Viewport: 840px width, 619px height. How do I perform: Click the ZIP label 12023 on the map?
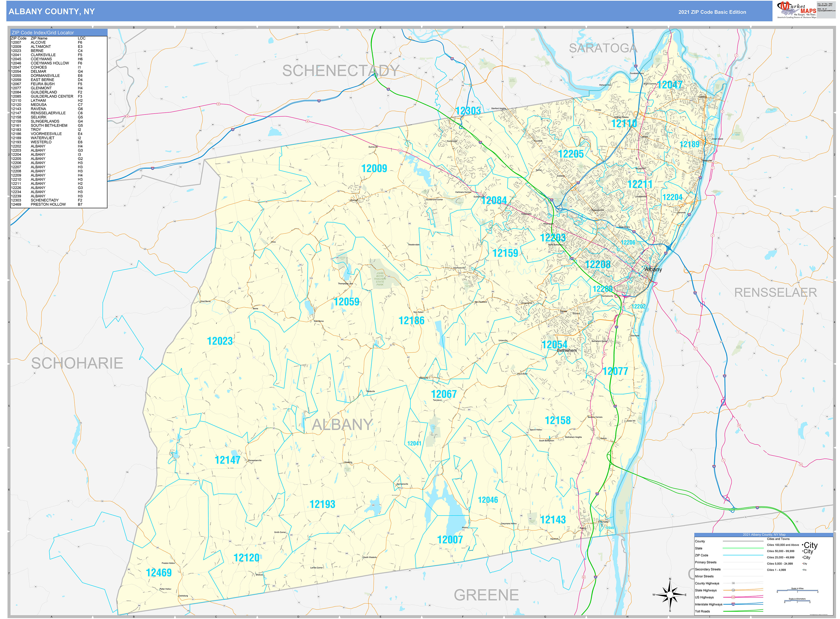[220, 341]
